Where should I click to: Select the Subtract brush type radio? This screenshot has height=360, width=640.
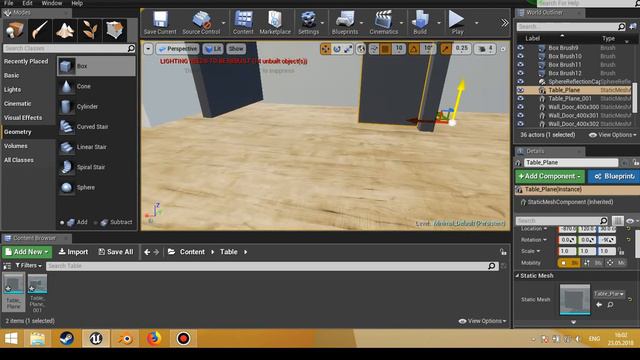(x=96, y=222)
